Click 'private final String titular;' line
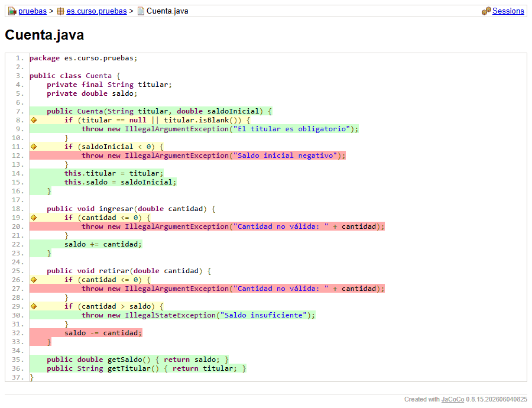This screenshot has height=408, width=532. [109, 85]
